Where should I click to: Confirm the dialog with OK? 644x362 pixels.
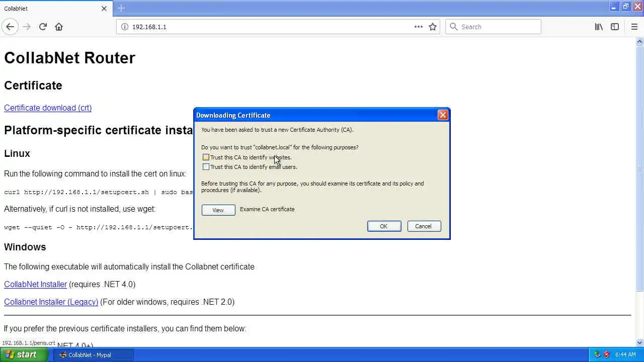click(384, 226)
